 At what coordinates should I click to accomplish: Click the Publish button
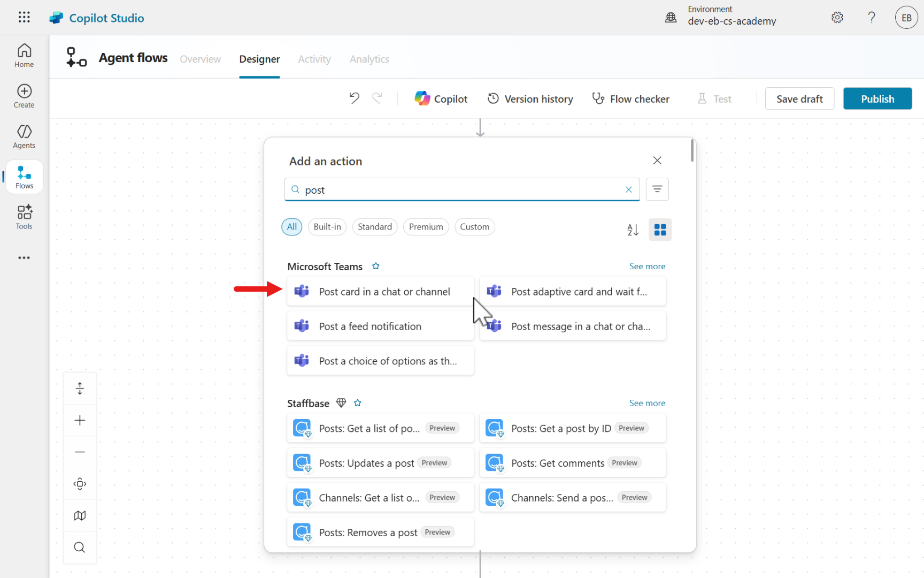tap(877, 99)
